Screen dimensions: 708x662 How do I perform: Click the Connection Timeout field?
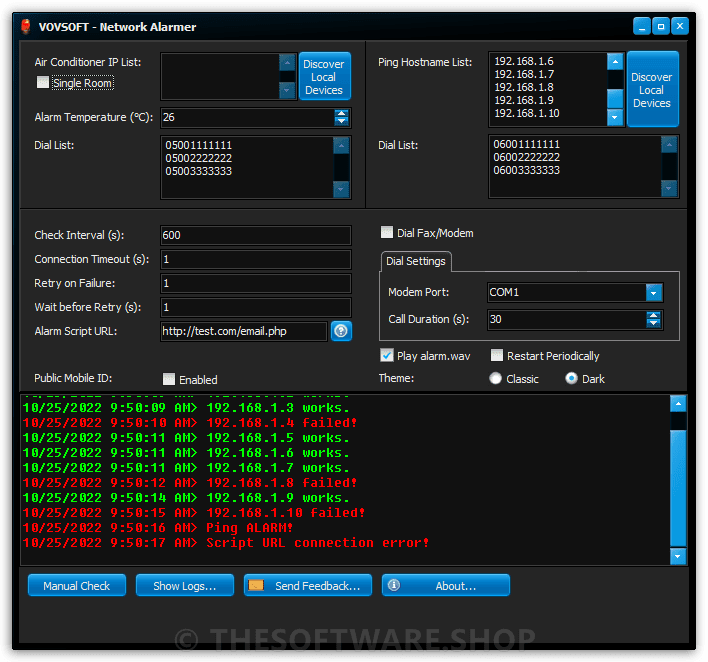coord(256,259)
